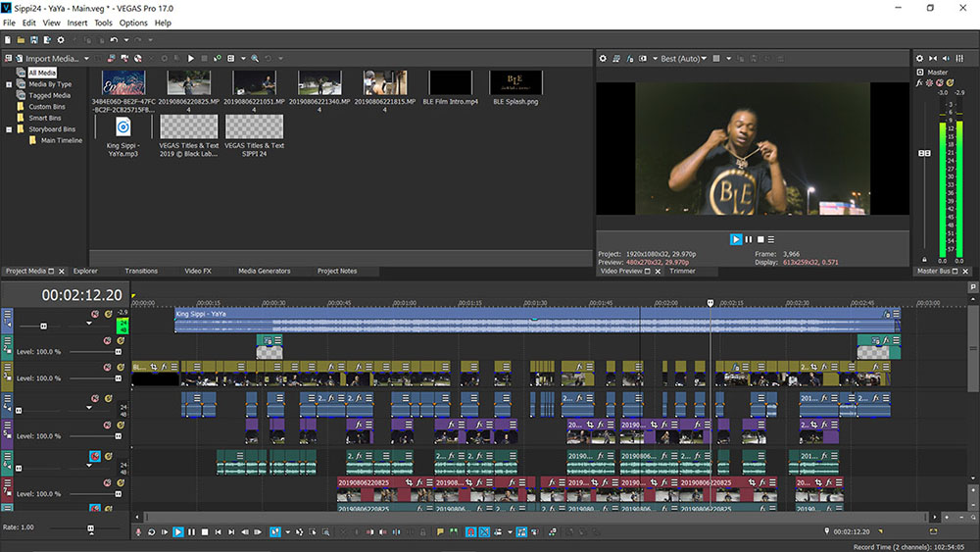The width and height of the screenshot is (980, 552).
Task: Click the Master bus volume fader
Action: tap(922, 153)
